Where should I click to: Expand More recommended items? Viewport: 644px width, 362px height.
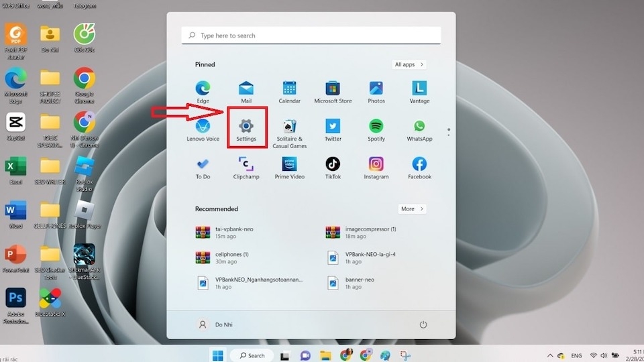[x=412, y=209]
